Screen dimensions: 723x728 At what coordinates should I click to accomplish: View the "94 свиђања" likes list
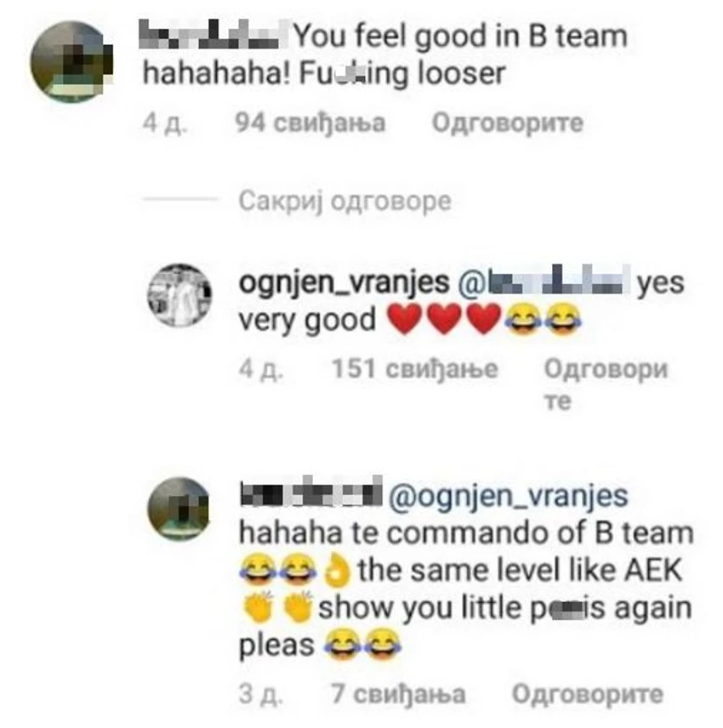coord(310,123)
